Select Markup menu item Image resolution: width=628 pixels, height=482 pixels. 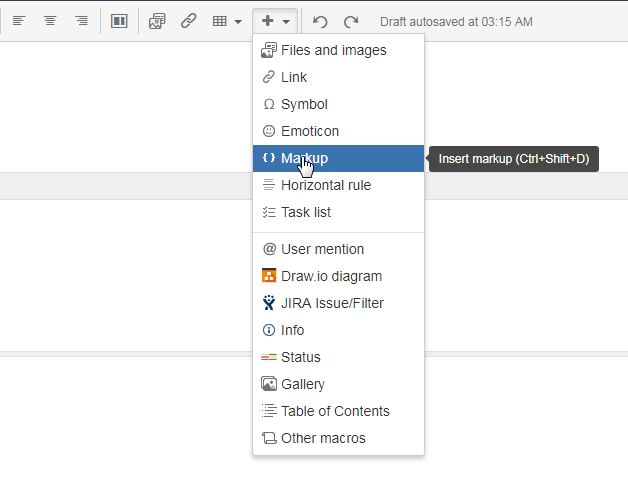[x=338, y=158]
